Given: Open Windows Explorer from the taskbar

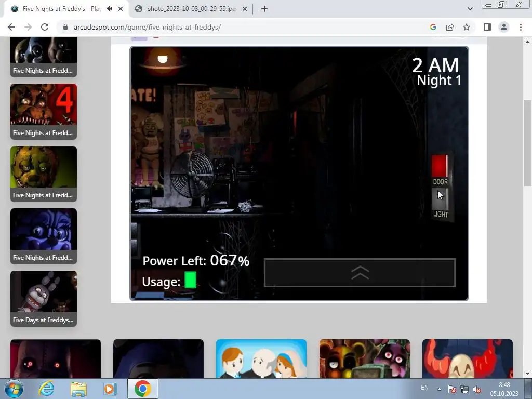Looking at the screenshot, I should pyautogui.click(x=78, y=389).
